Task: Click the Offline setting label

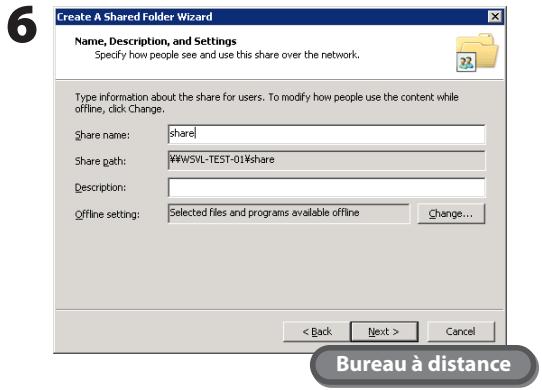Action: [107, 214]
